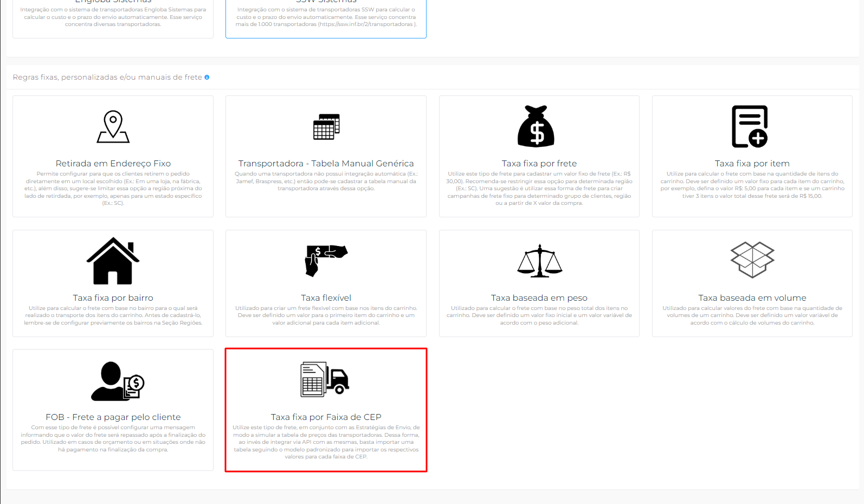Click the house icon for Taxa fixa por bairro
864x504 pixels.
113,261
